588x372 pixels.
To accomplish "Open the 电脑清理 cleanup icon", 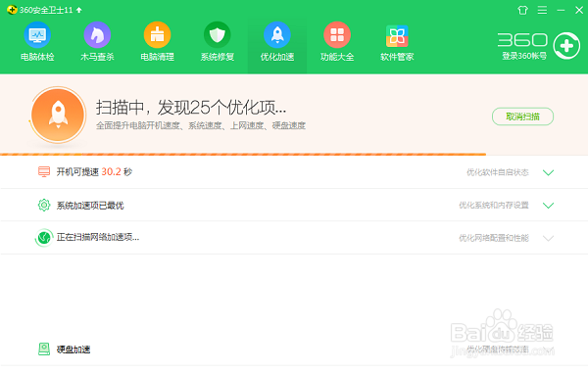I will [x=157, y=35].
